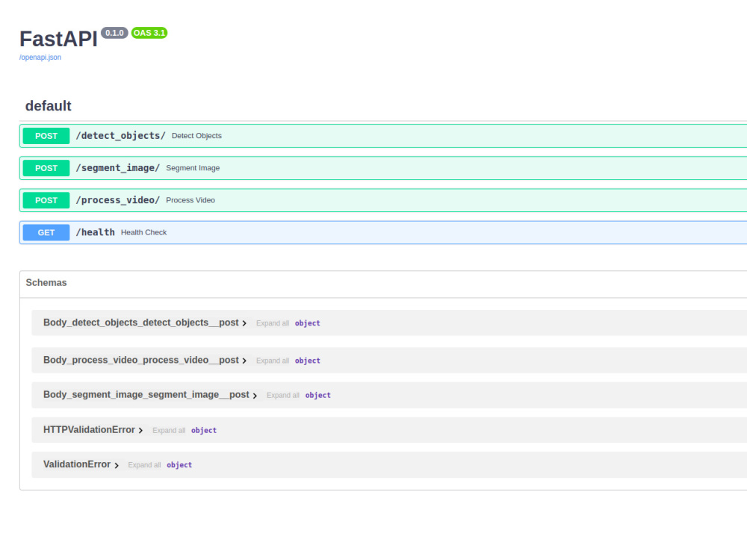Expand the Body_detect_objects_detect_objects__post schema
Image resolution: width=747 pixels, height=560 pixels.
[141, 323]
